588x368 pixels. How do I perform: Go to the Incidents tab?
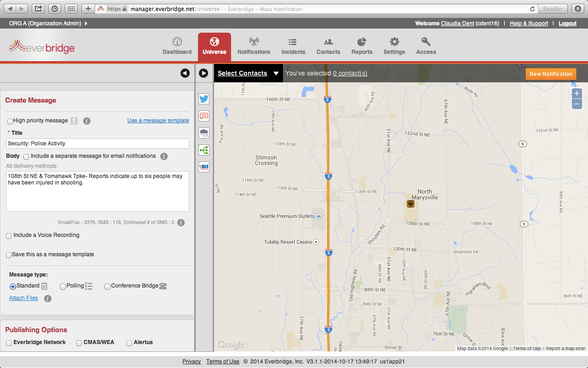tap(293, 46)
